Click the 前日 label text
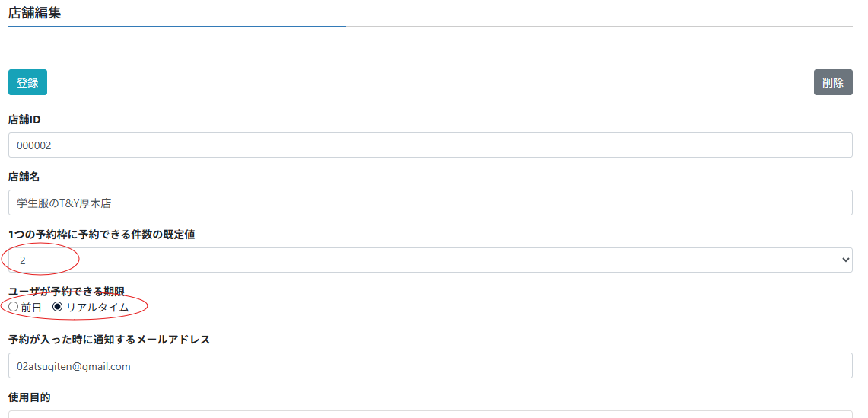This screenshot has width=868, height=418. point(31,307)
